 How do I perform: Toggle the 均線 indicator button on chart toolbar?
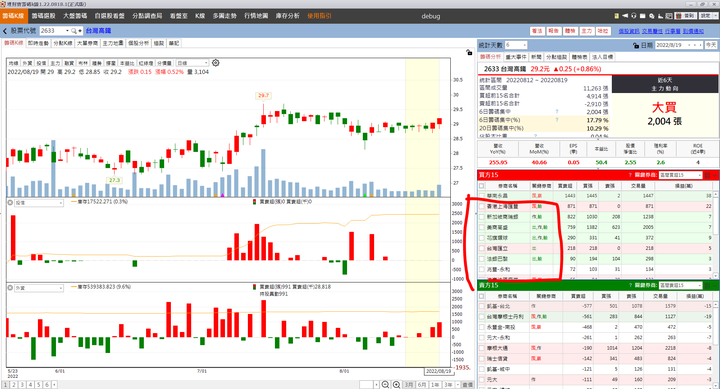(13, 63)
